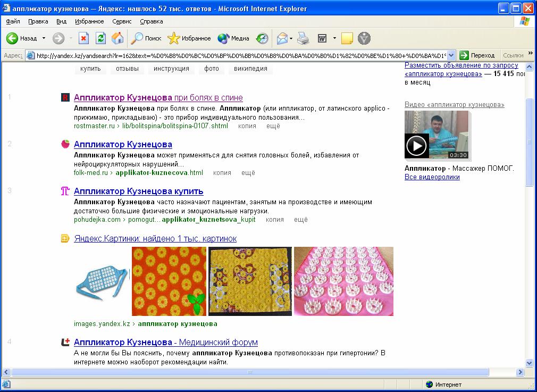Image resolution: width=537 pixels, height=392 pixels.
Task: Open the Mail icon dropdown arrow
Action: [x=291, y=38]
